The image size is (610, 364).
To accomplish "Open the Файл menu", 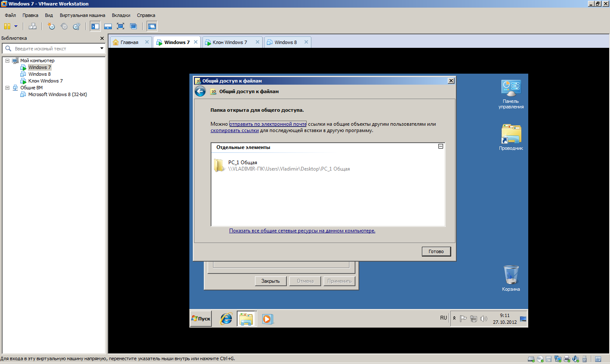I will (x=10, y=15).
